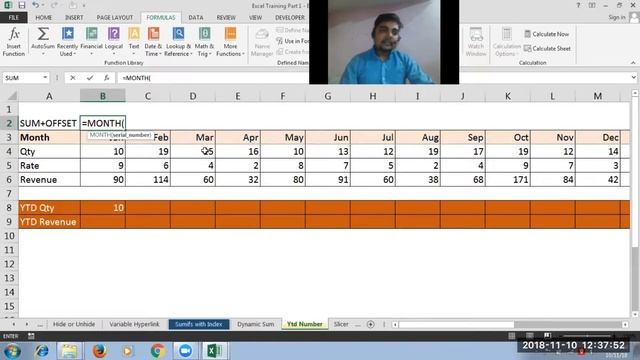Viewport: 640px width, 360px height.
Task: Click Calculate Now
Action: pyautogui.click(x=547, y=34)
